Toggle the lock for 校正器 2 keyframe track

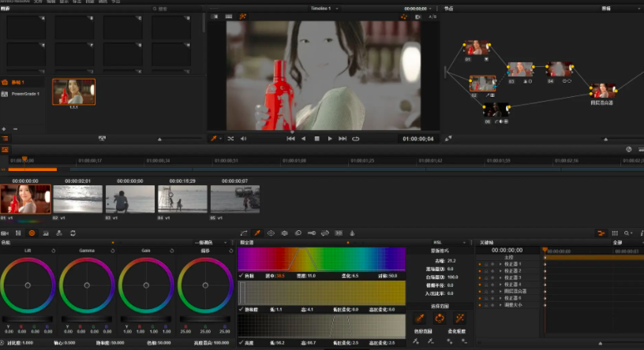click(486, 271)
